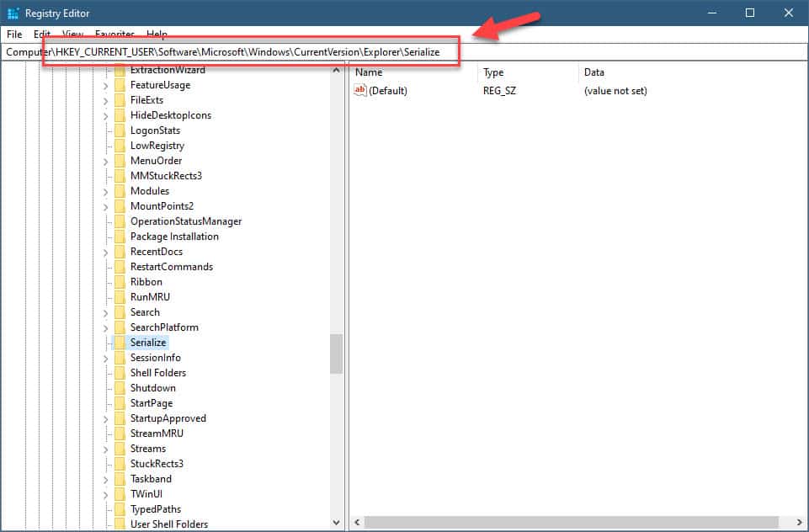Click the OperationStatusManager folder icon

click(120, 221)
